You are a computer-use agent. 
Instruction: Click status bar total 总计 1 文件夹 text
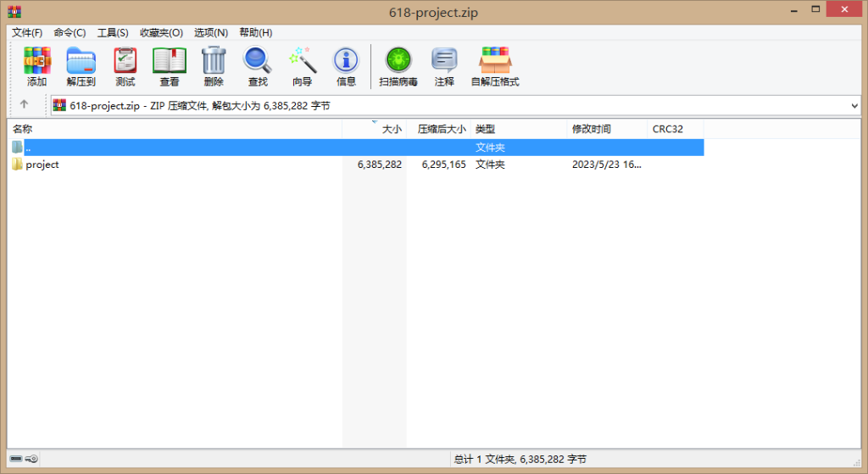coord(520,459)
